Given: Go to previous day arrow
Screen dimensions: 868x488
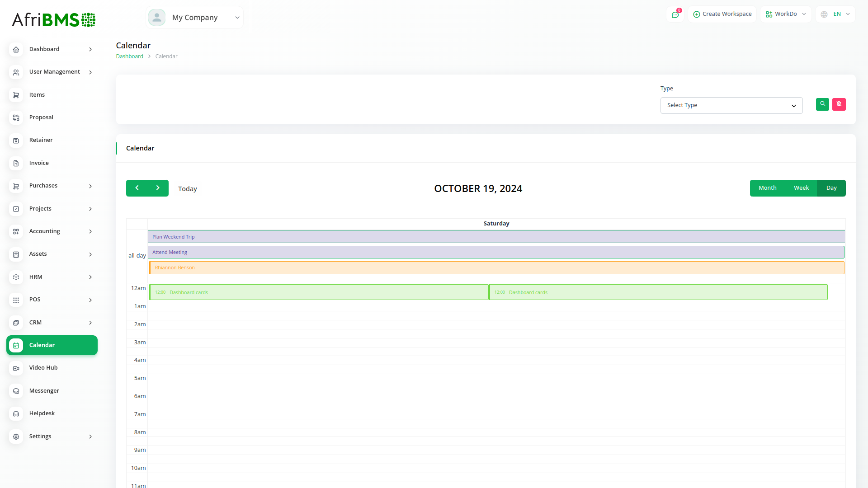Looking at the screenshot, I should pyautogui.click(x=137, y=188).
